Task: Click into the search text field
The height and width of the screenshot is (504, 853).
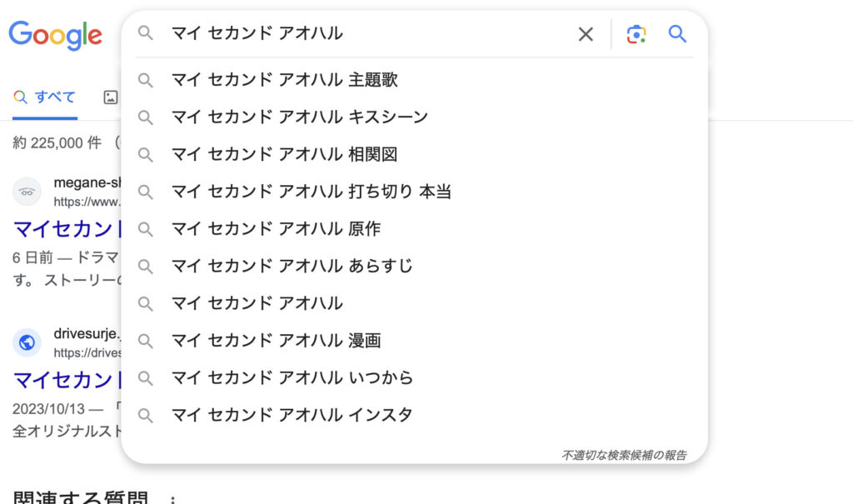Action: point(367,34)
